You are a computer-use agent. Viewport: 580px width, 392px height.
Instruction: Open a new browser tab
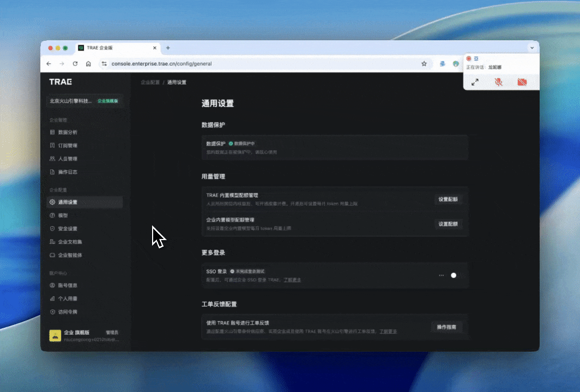click(168, 48)
